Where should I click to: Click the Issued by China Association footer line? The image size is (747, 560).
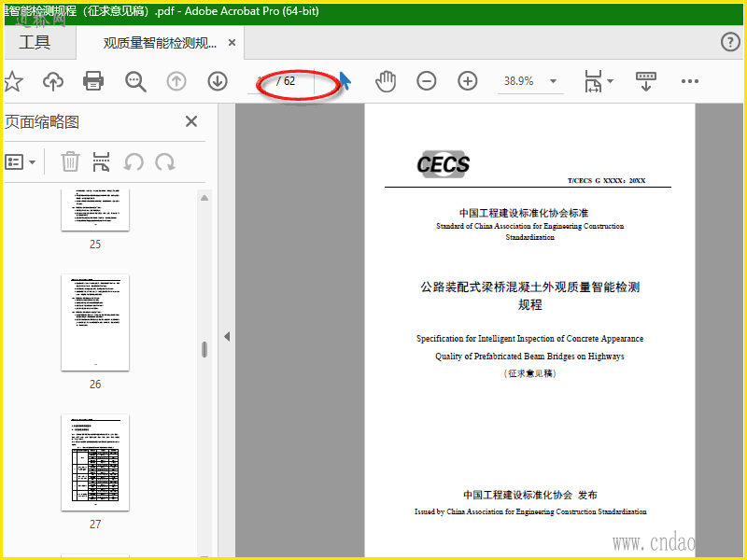pyautogui.click(x=530, y=511)
